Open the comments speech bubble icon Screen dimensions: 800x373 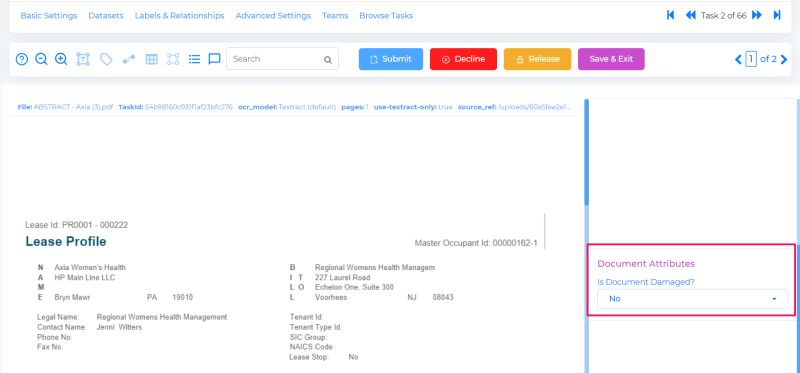click(x=214, y=59)
